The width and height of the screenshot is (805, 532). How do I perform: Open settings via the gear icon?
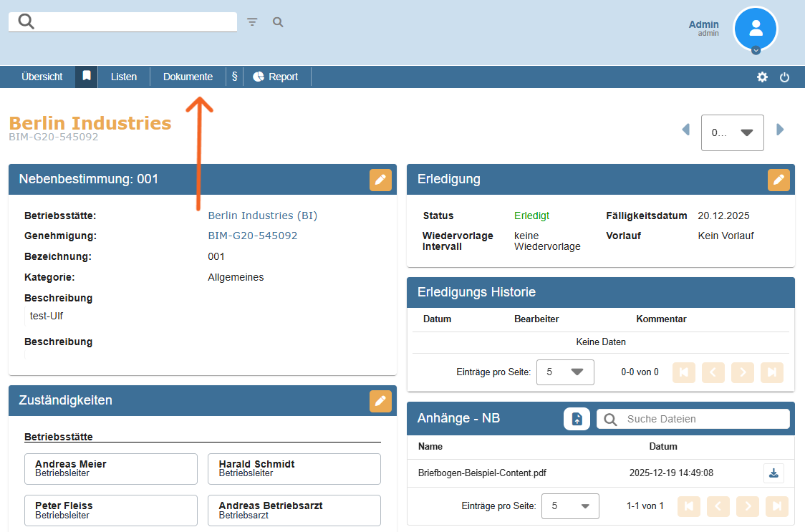pos(762,77)
